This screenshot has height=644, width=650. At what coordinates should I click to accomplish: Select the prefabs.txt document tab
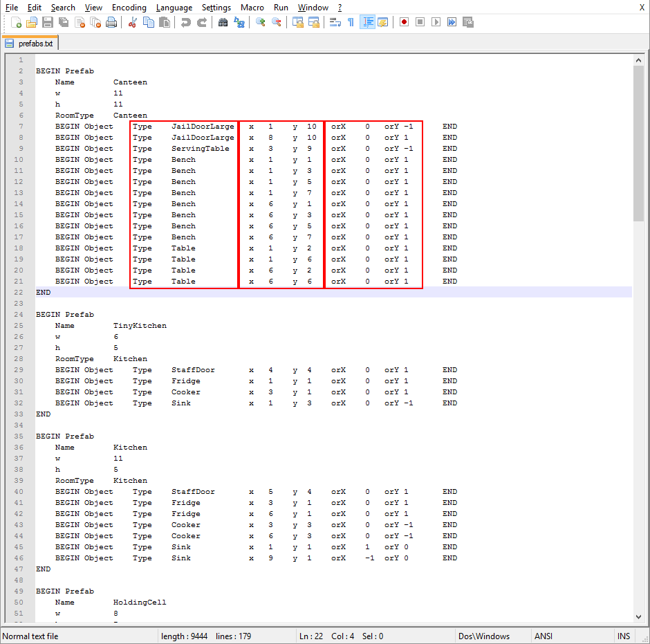[x=30, y=43]
